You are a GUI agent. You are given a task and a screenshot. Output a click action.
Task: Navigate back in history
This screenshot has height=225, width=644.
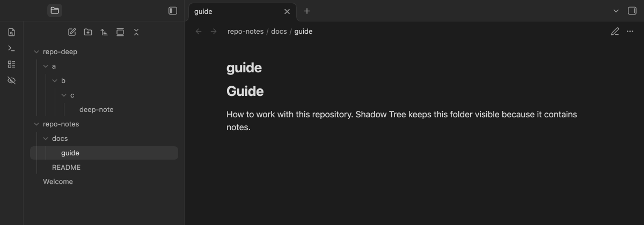click(199, 32)
